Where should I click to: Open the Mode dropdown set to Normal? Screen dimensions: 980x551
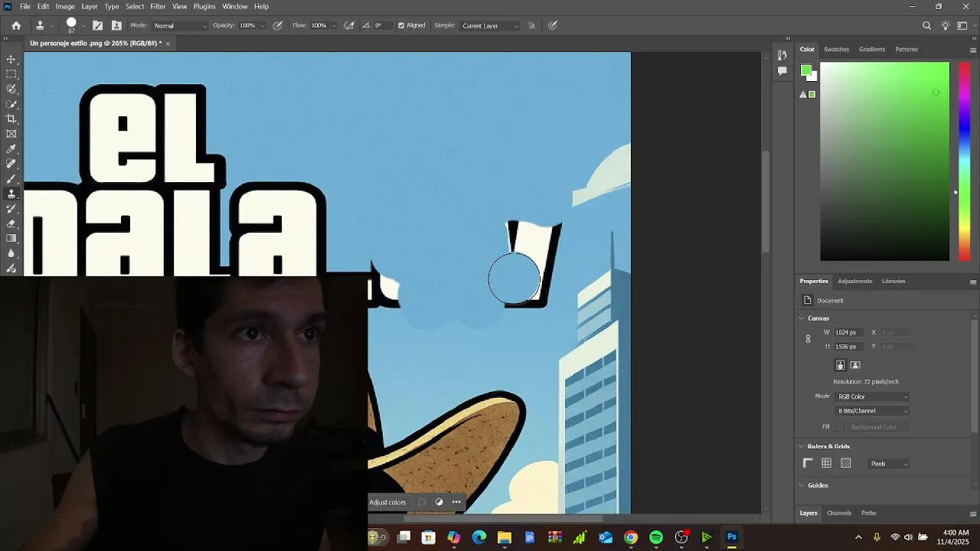180,25
